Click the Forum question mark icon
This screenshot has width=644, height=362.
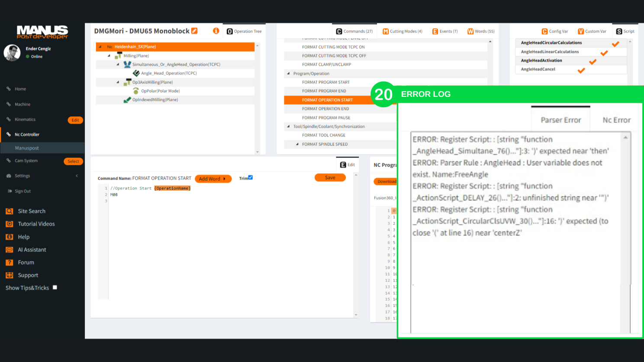point(9,263)
